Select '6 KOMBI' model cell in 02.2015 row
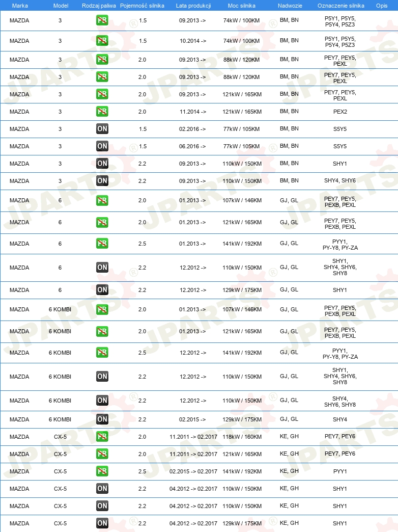The width and height of the screenshot is (398, 532). pos(60,419)
